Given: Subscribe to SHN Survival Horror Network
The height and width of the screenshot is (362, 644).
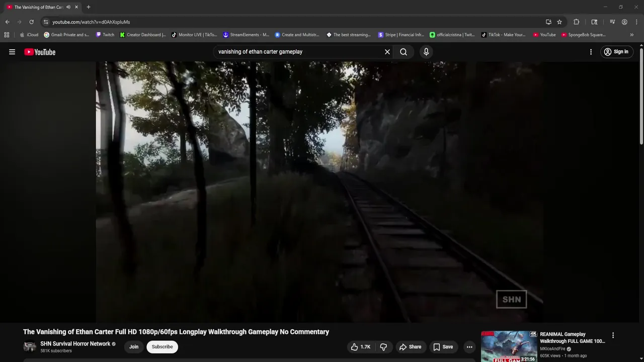Looking at the screenshot, I should coord(162,347).
